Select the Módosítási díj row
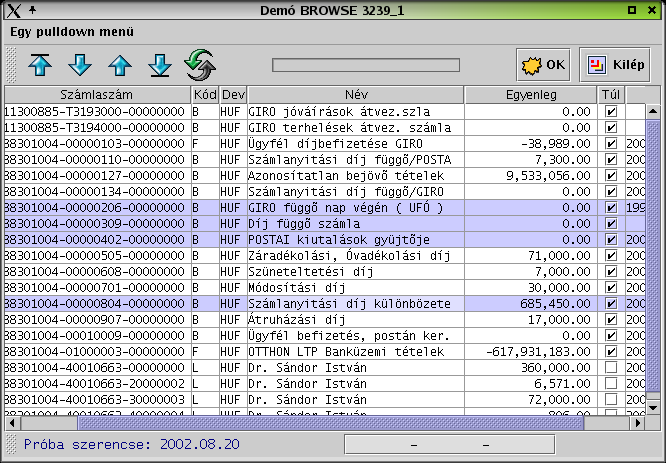The width and height of the screenshot is (666, 463). pyautogui.click(x=325, y=288)
